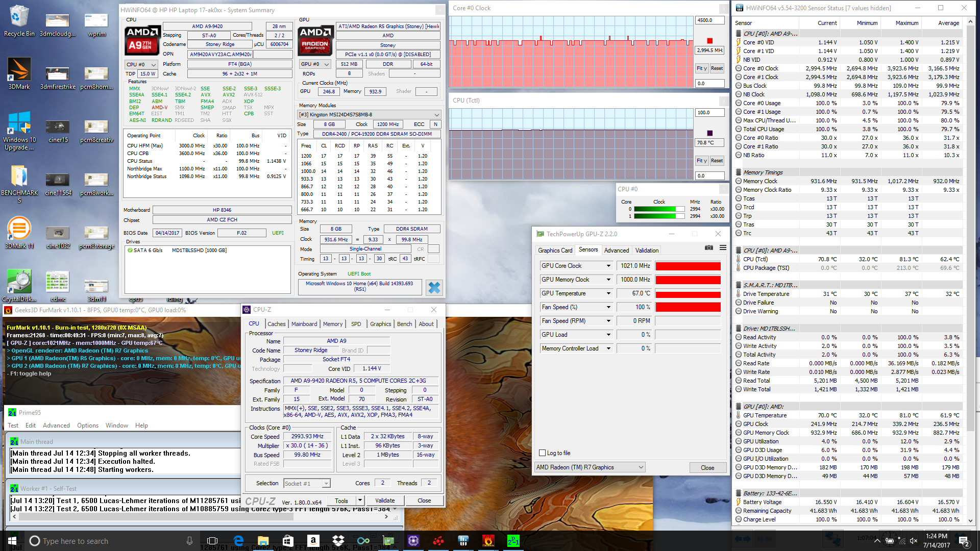
Task: Click the Close button in GPU-Z
Action: [707, 468]
